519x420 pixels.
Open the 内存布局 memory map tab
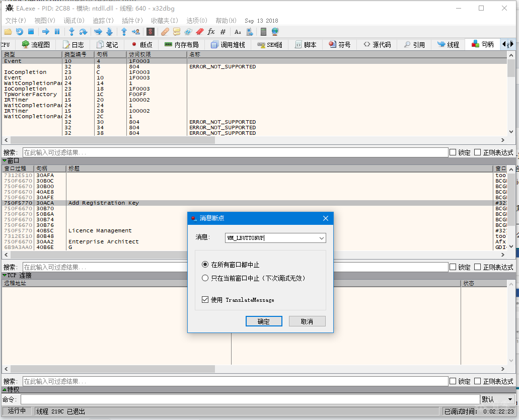pyautogui.click(x=182, y=45)
